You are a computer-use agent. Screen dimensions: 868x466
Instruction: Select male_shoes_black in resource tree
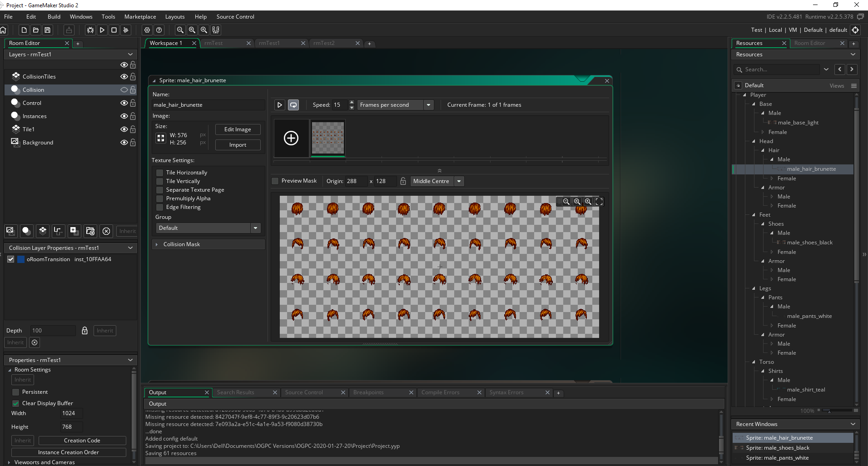coord(809,243)
